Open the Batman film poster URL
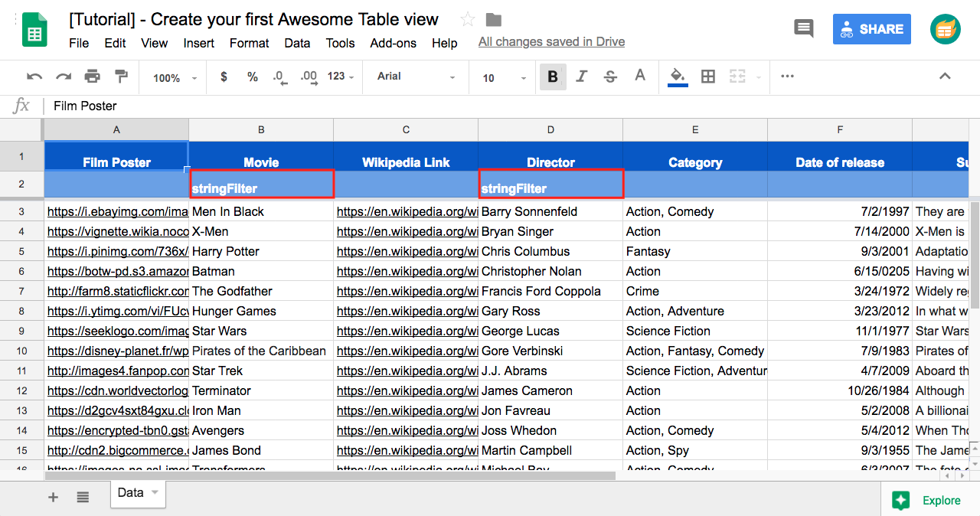The width and height of the screenshot is (980, 516). pyautogui.click(x=117, y=271)
